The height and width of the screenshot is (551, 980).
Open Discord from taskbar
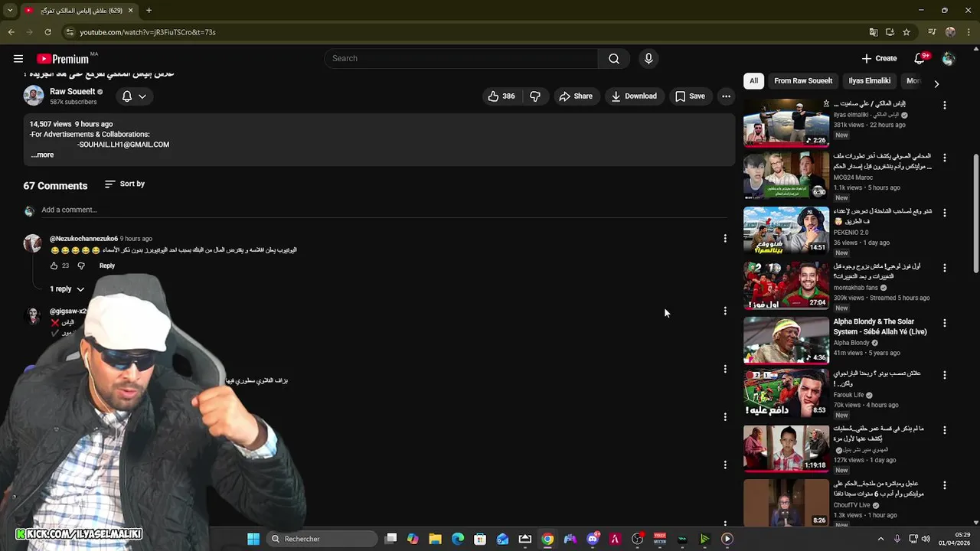click(593, 539)
